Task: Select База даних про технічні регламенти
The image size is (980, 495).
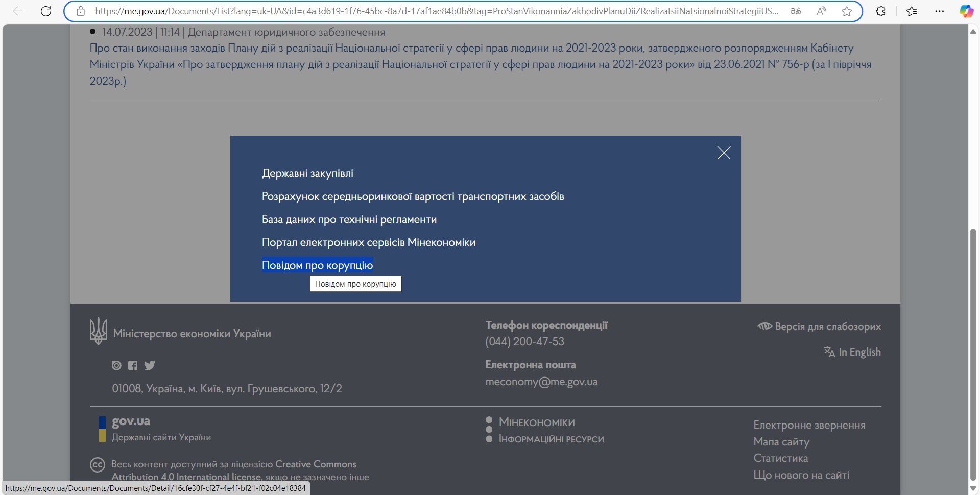Action: coord(349,219)
